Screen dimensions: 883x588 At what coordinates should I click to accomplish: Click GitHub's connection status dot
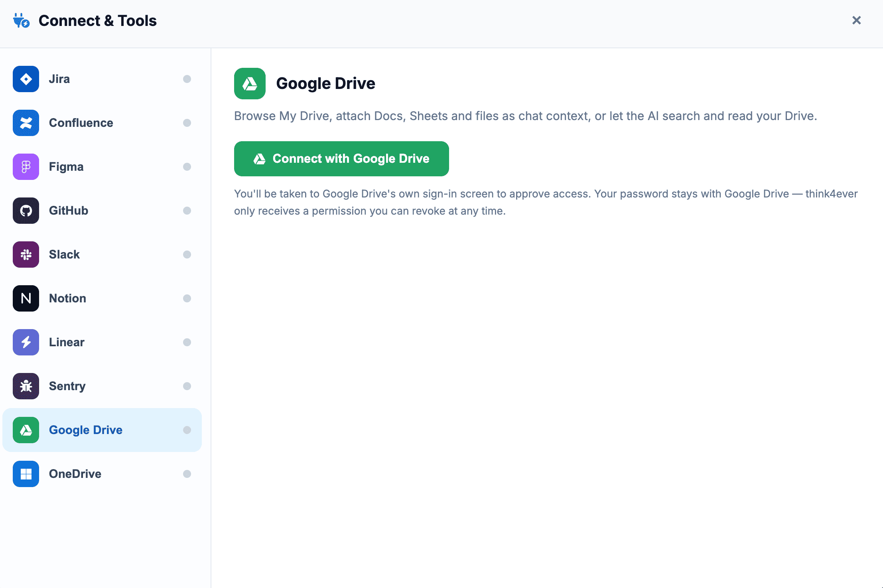click(x=187, y=211)
